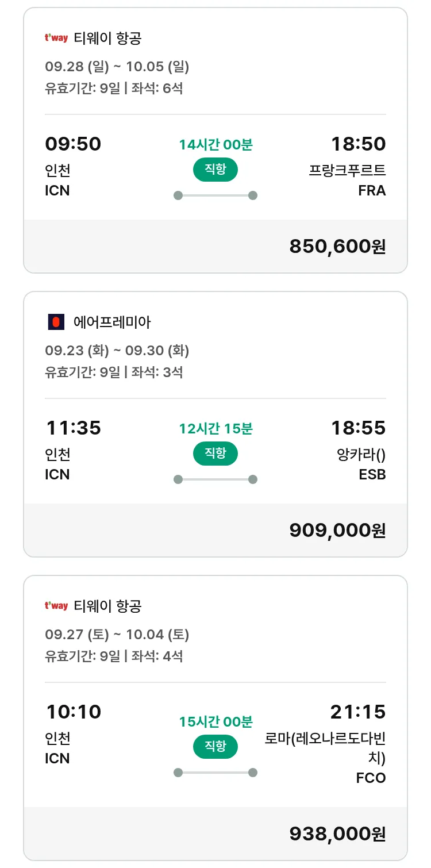Viewport: 431px width, 868px height.
Task: Tap the 직항 badge on Rome flight
Action: pyautogui.click(x=215, y=747)
